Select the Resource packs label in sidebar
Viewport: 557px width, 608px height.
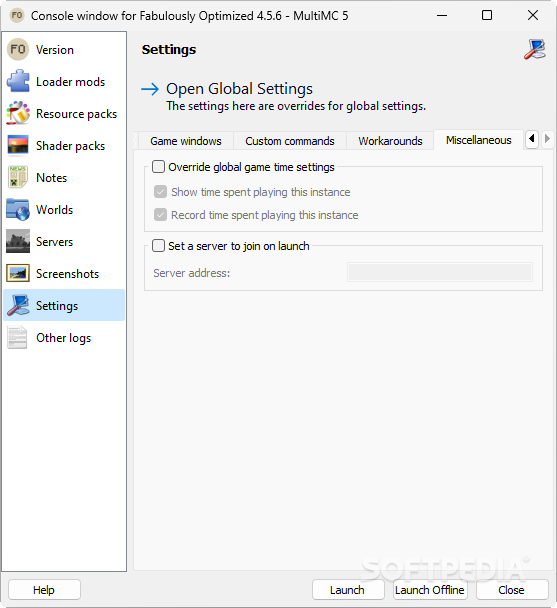point(76,114)
